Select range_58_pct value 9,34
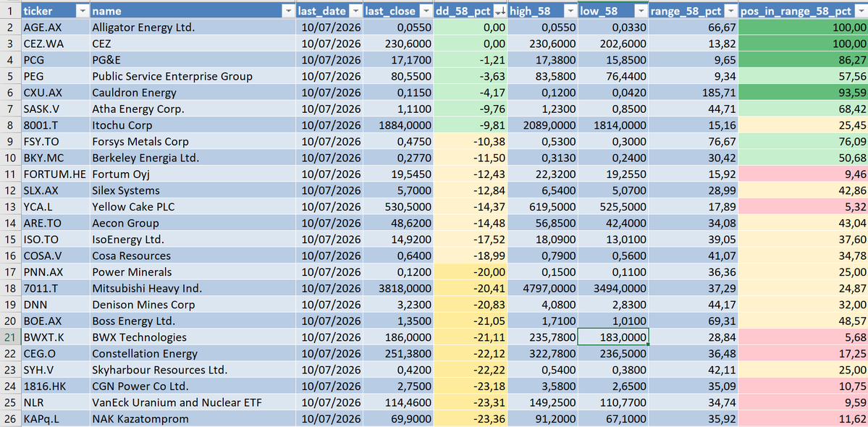 [693, 76]
